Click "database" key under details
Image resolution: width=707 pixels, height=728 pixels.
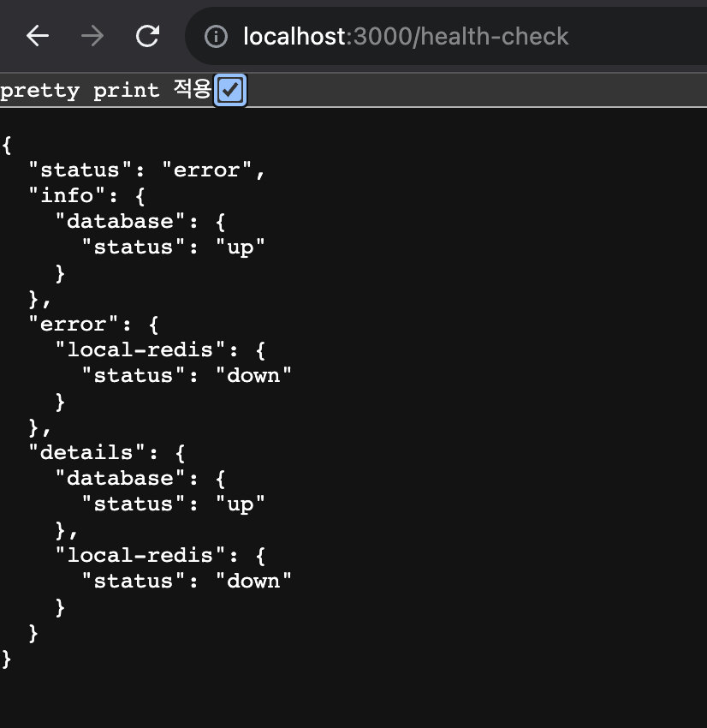click(120, 478)
